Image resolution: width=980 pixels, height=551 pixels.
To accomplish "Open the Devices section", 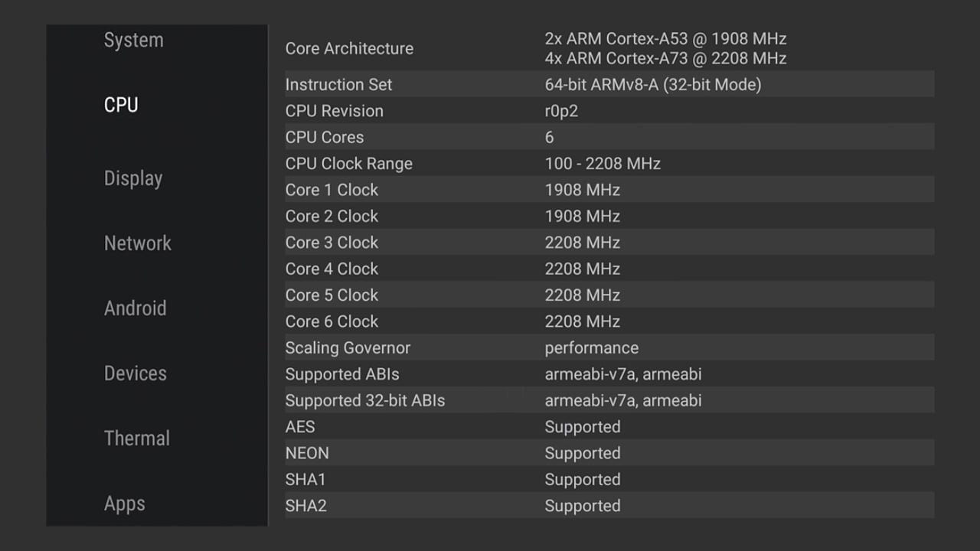I will pos(136,373).
